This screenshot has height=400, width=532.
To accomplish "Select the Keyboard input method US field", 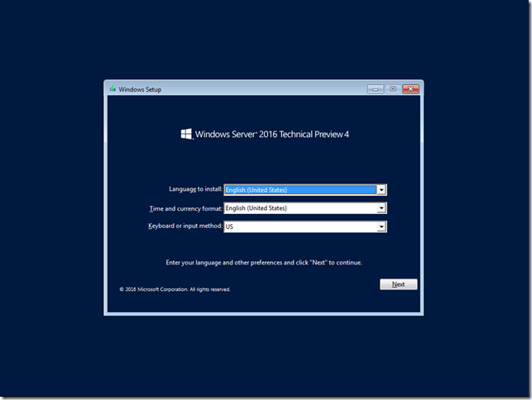I will [x=305, y=226].
